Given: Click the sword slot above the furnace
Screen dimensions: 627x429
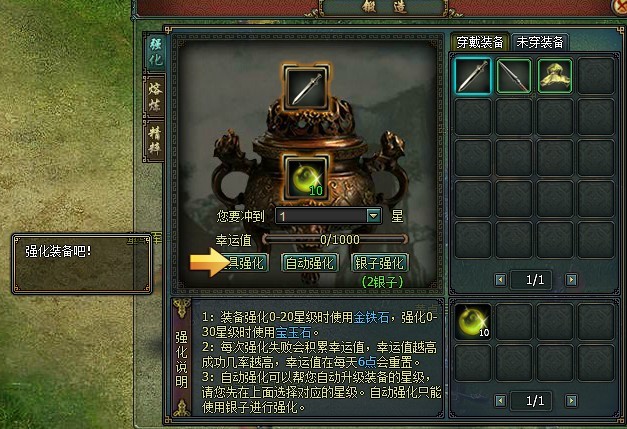Looking at the screenshot, I should coord(306,88).
